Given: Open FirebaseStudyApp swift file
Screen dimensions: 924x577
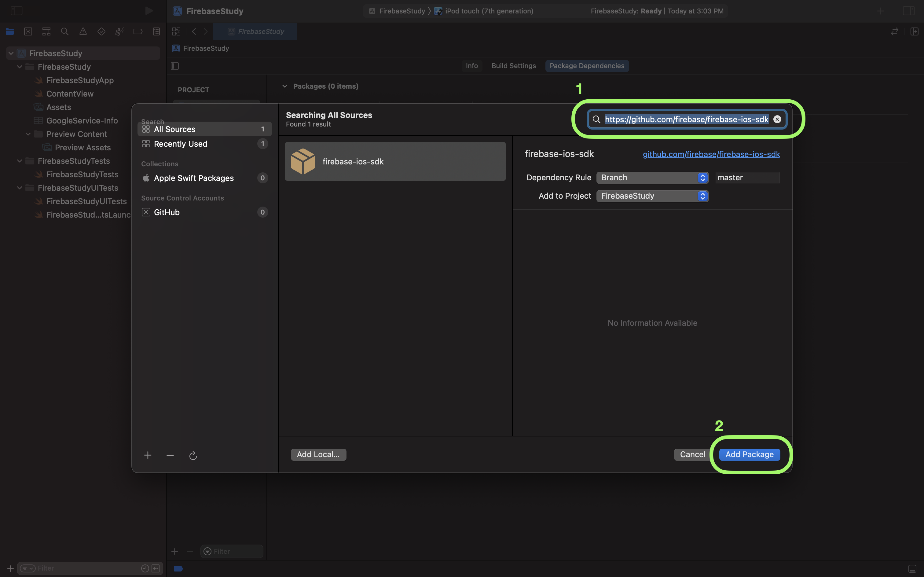Looking at the screenshot, I should (x=80, y=80).
